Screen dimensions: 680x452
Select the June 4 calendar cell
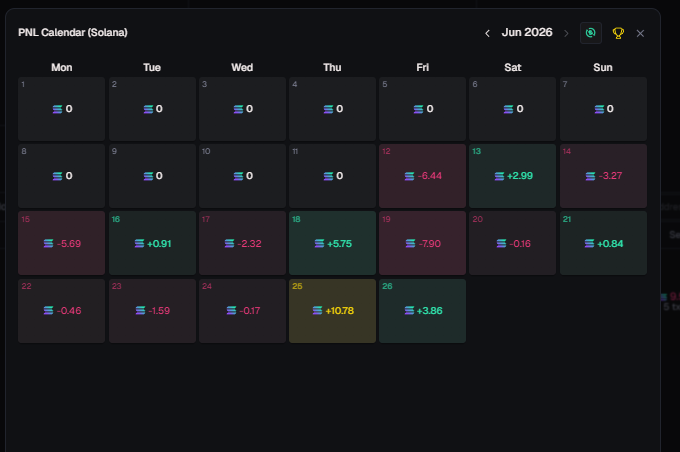[333, 109]
